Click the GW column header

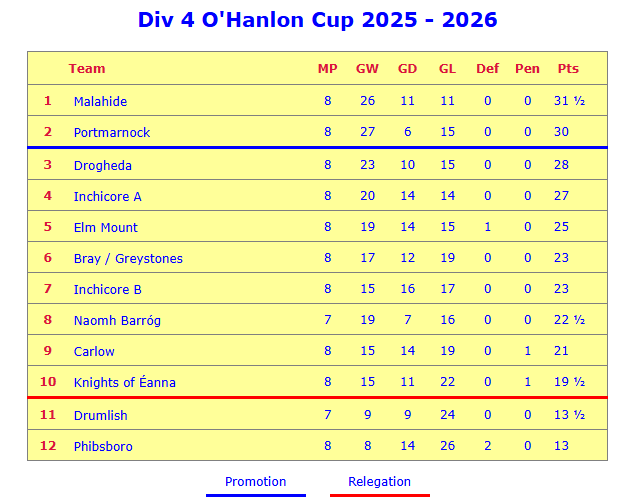tap(367, 68)
